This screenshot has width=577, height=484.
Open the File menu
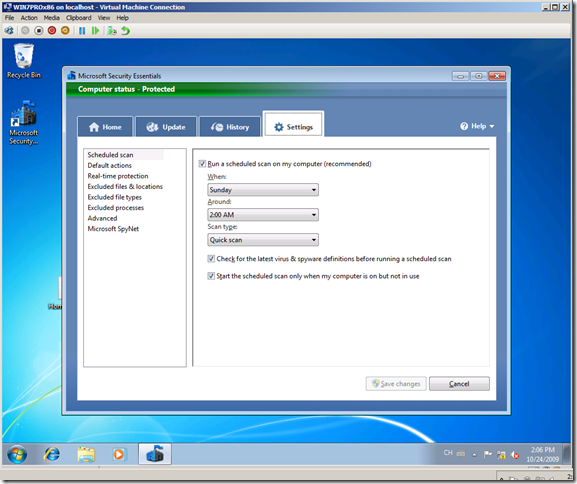tap(9, 18)
